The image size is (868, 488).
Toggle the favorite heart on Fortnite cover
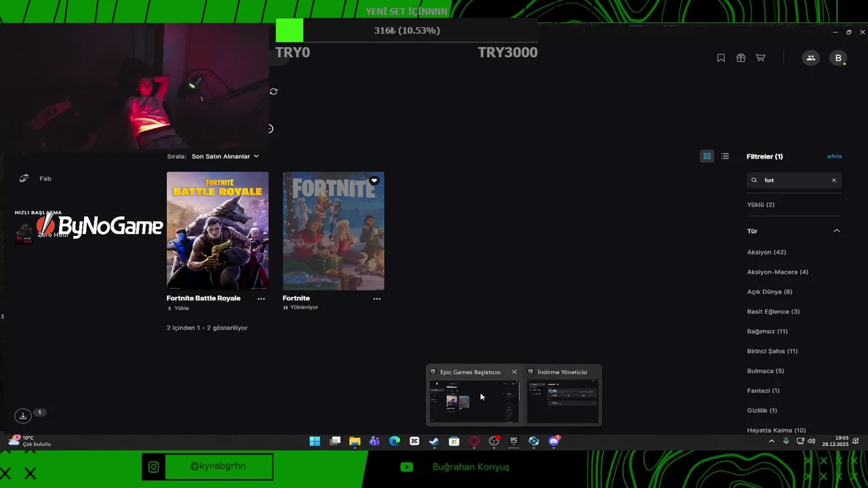[x=374, y=180]
